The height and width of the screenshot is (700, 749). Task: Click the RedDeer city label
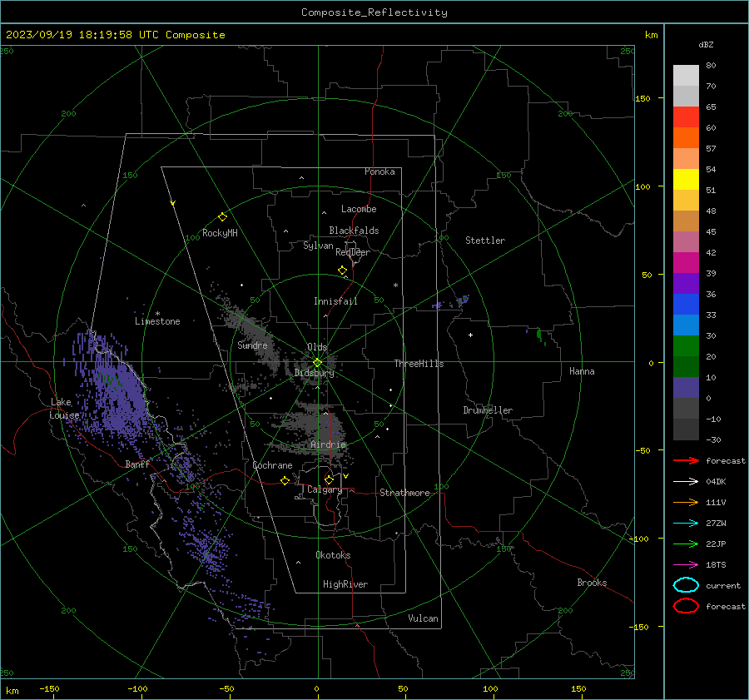(353, 252)
